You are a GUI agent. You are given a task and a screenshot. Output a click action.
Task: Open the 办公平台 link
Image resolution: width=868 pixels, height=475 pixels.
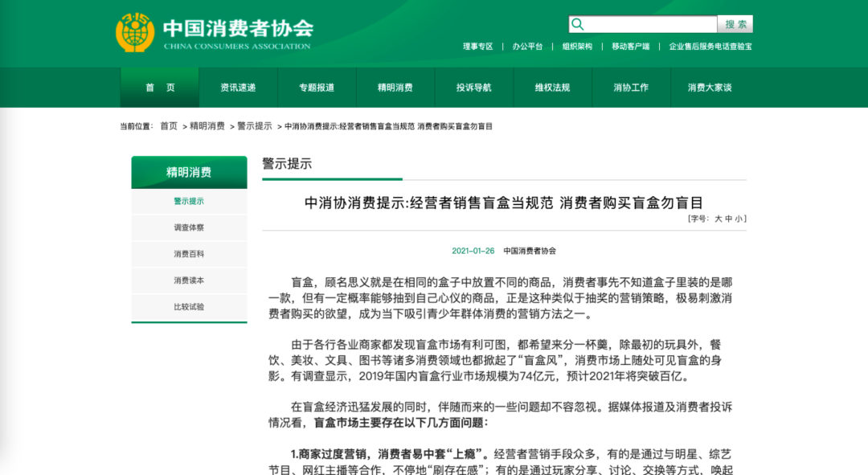click(x=527, y=47)
